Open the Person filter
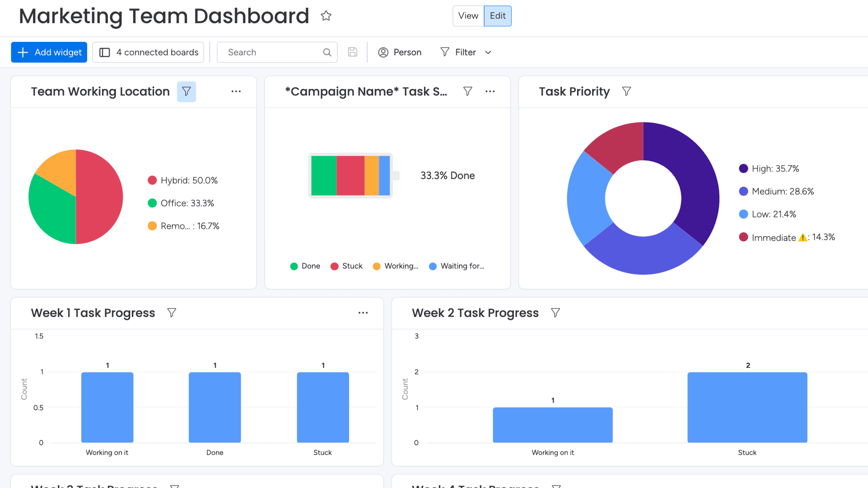Image resolution: width=868 pixels, height=488 pixels. point(400,52)
